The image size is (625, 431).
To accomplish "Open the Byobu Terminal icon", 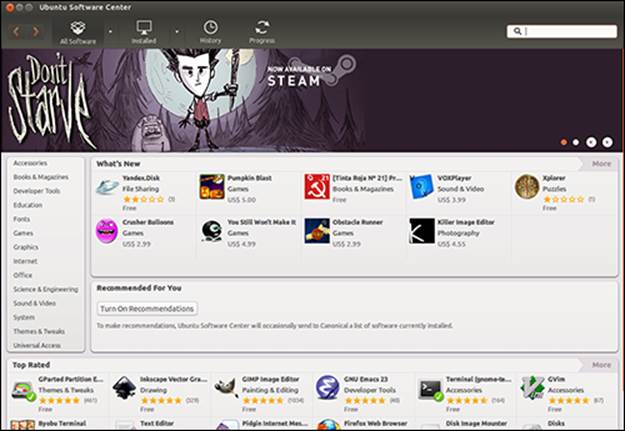I will click(x=23, y=425).
